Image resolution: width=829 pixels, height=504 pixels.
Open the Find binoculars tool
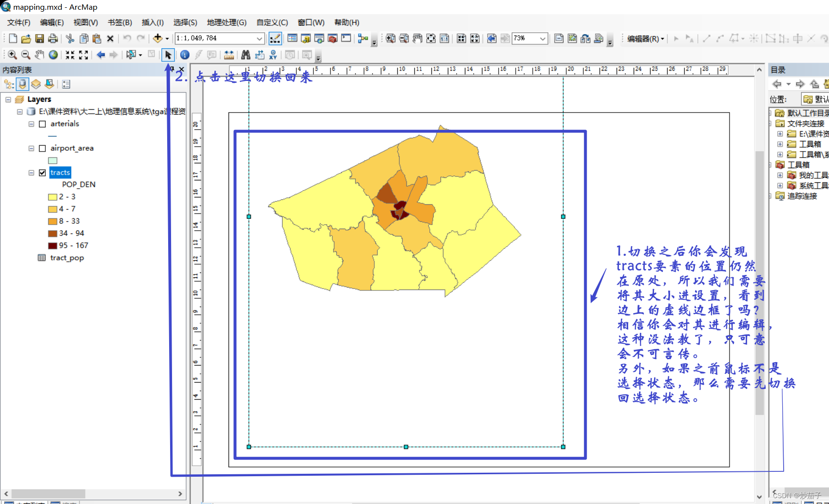(246, 55)
